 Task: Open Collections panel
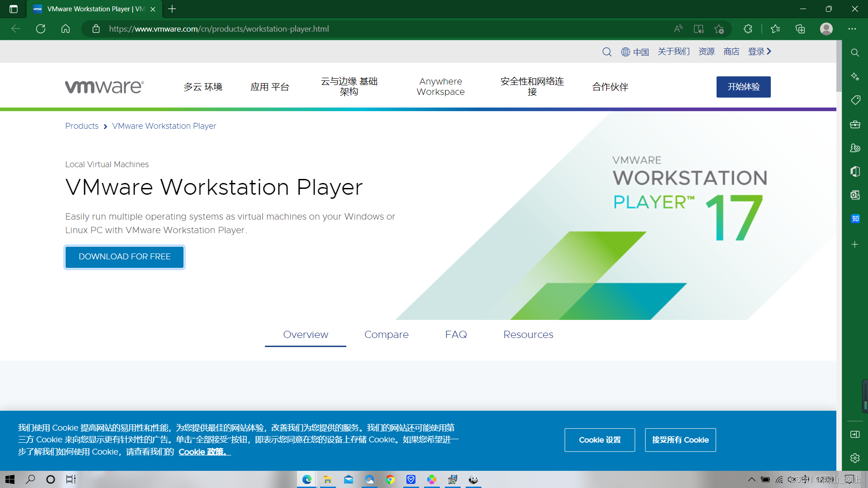coord(800,29)
